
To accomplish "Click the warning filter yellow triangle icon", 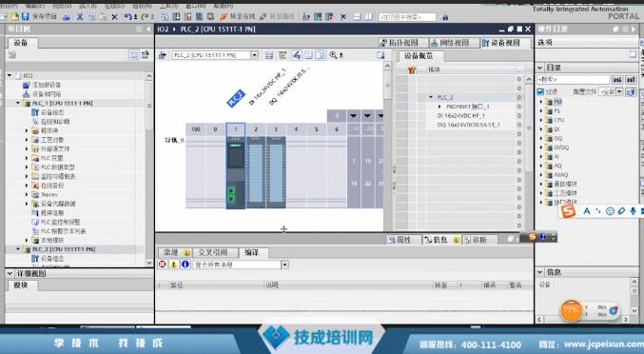I will pyautogui.click(x=174, y=264).
